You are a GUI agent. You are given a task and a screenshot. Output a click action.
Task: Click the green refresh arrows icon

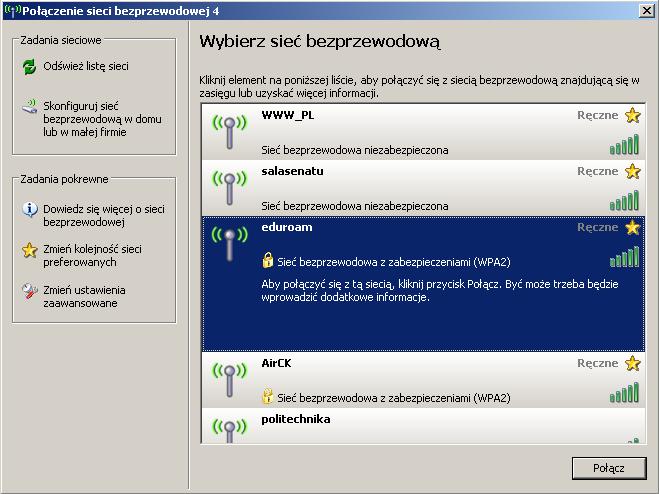click(29, 66)
